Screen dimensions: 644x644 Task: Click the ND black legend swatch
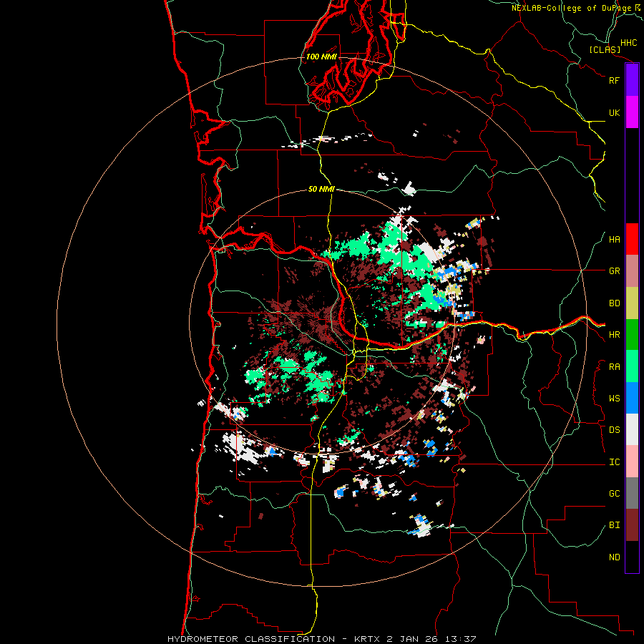[x=632, y=557]
